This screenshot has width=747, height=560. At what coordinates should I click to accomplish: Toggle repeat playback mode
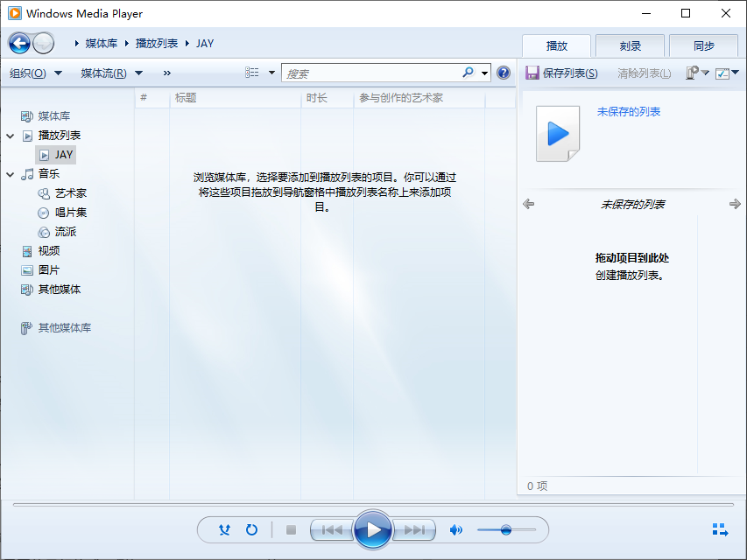point(251,529)
